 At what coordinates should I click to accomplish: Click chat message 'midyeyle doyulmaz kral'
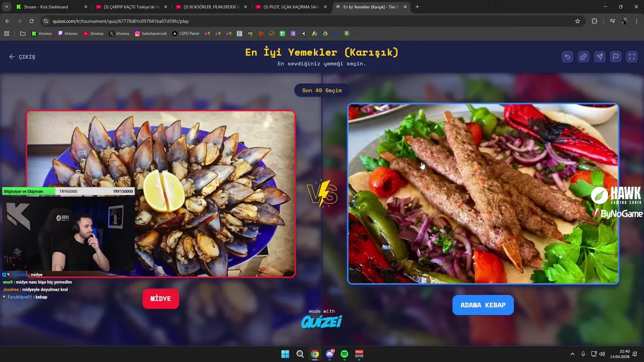pyautogui.click(x=45, y=290)
